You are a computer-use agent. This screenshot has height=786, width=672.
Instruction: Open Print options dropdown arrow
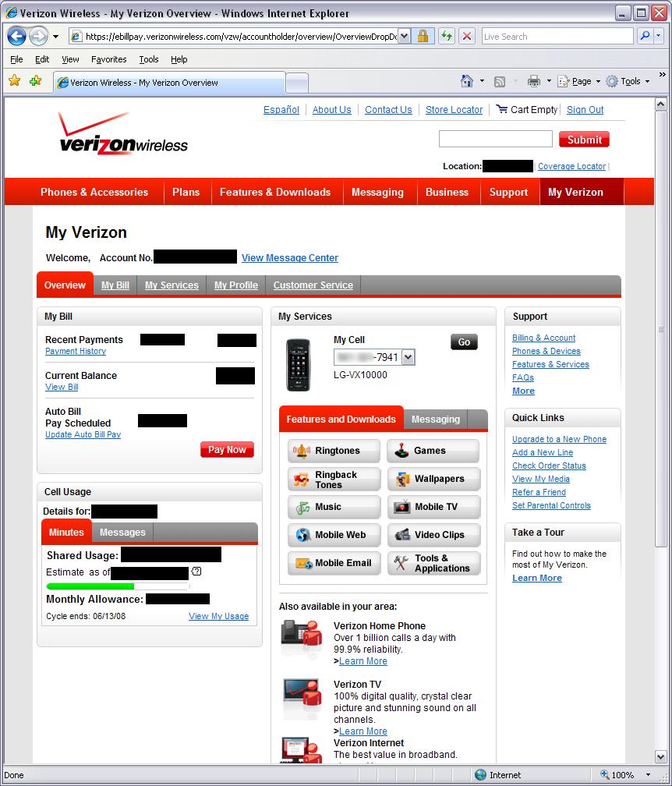[549, 81]
